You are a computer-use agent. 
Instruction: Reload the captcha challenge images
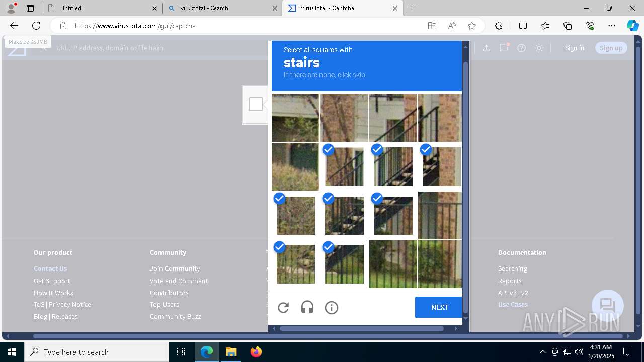point(283,308)
